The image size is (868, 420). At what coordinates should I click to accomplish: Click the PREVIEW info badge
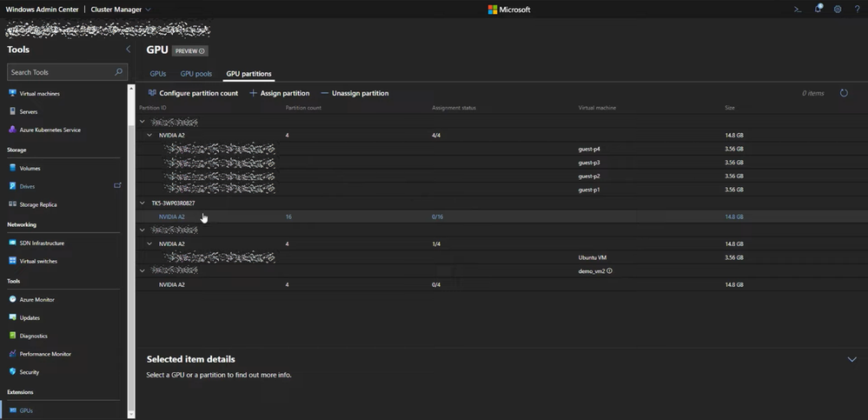click(190, 51)
